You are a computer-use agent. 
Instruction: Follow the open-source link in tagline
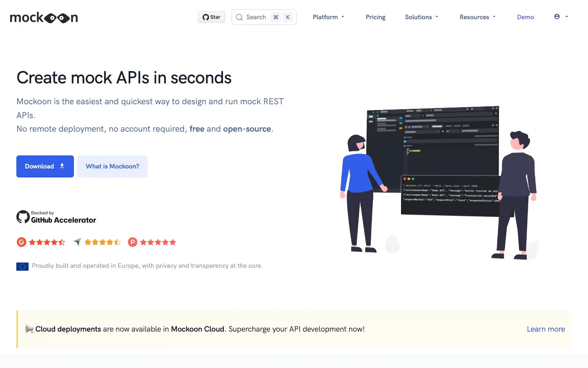[x=247, y=129]
